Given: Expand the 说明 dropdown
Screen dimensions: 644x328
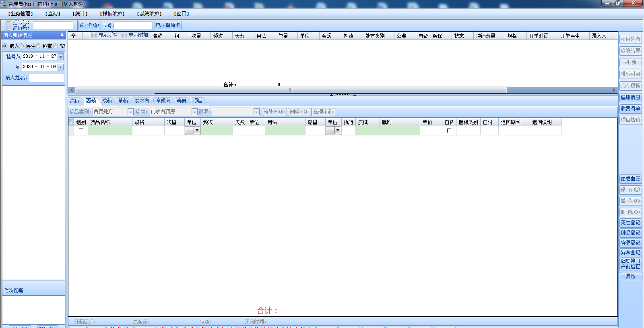Looking at the screenshot, I should click(256, 112).
